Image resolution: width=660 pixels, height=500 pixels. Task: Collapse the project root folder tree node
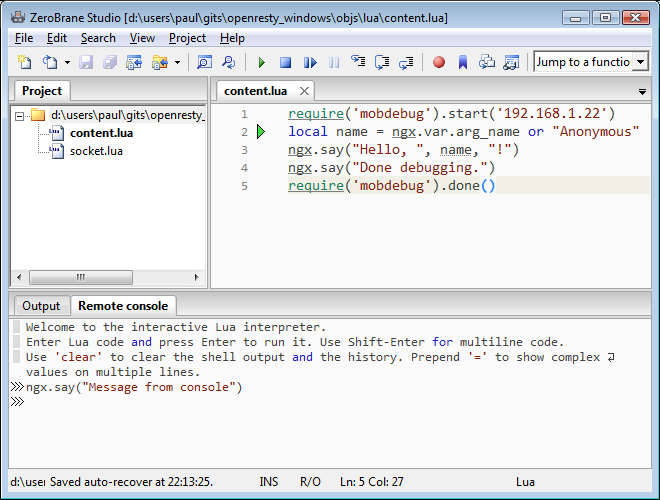[20, 115]
